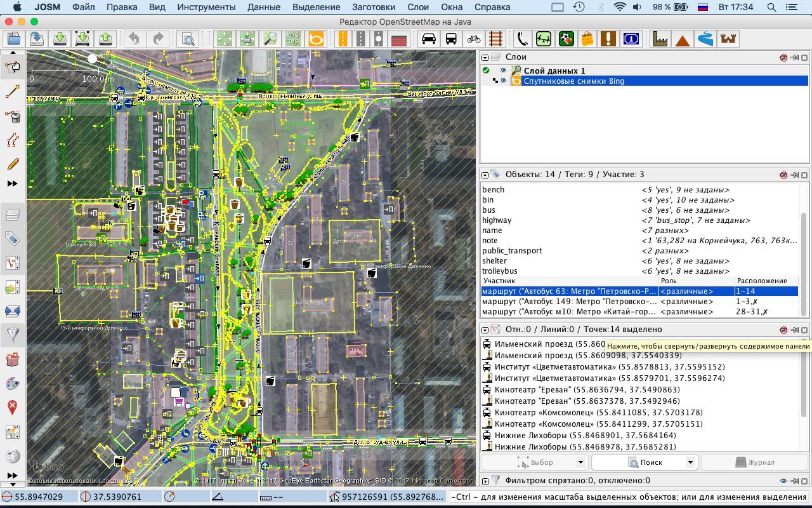Viewport: 812px width, 508px height.
Task: Select the telephone preset icon
Action: click(x=521, y=39)
